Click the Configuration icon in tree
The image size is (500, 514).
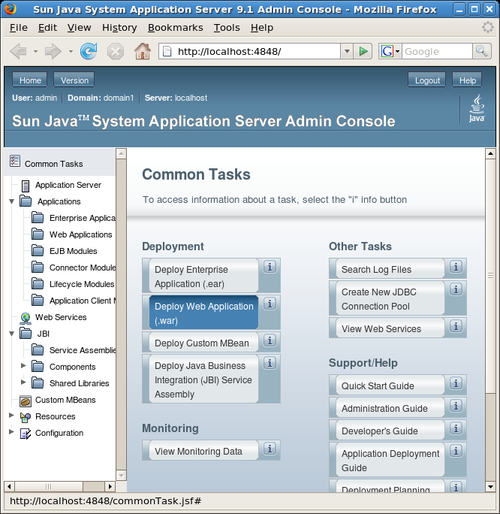[25, 433]
